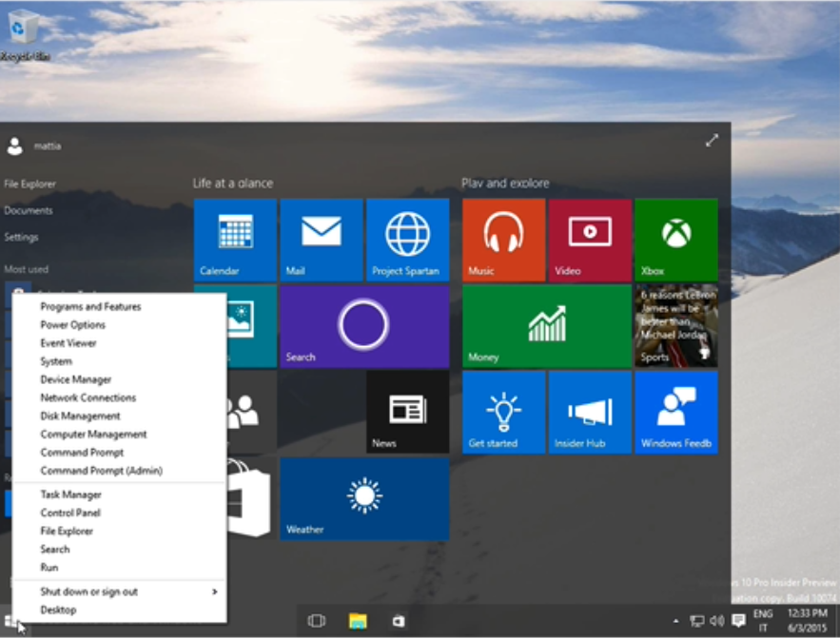
Task: Click the mattia user account picture
Action: [x=15, y=145]
